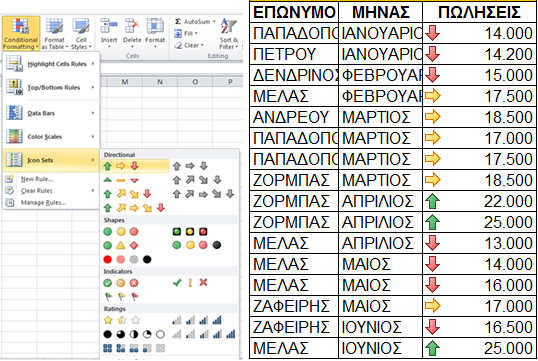Click the ΕΠΩΝΥΜΟ table header

tap(294, 12)
